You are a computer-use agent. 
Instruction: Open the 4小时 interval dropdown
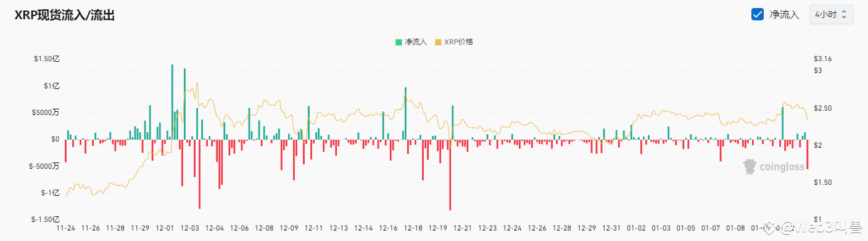click(832, 14)
